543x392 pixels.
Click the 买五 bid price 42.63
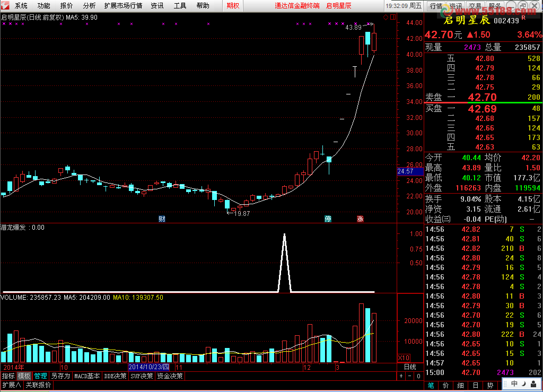point(485,147)
